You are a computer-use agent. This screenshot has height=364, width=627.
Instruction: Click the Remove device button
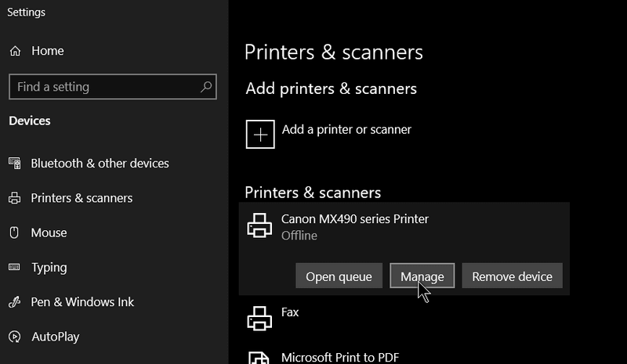[x=513, y=276]
